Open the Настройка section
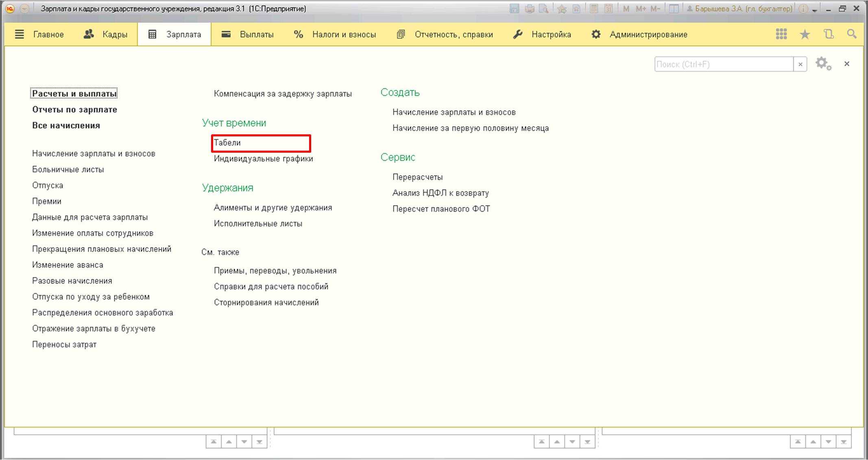The width and height of the screenshot is (868, 460). (542, 35)
